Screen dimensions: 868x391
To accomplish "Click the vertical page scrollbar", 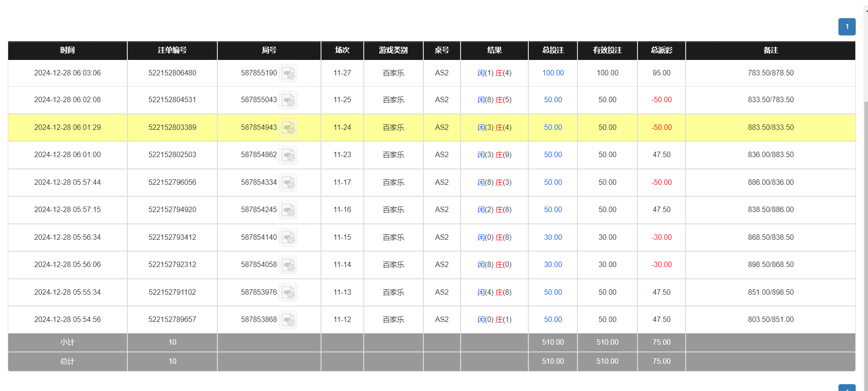I will coord(865,227).
